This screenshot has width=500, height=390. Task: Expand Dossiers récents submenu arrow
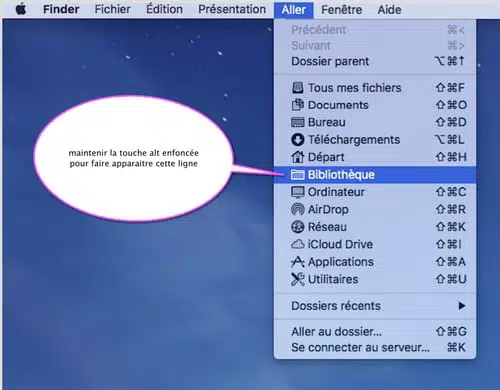pyautogui.click(x=461, y=306)
